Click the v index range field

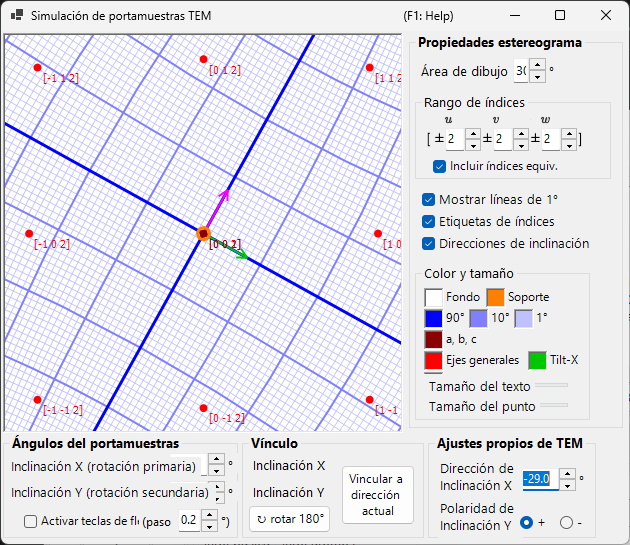click(503, 139)
